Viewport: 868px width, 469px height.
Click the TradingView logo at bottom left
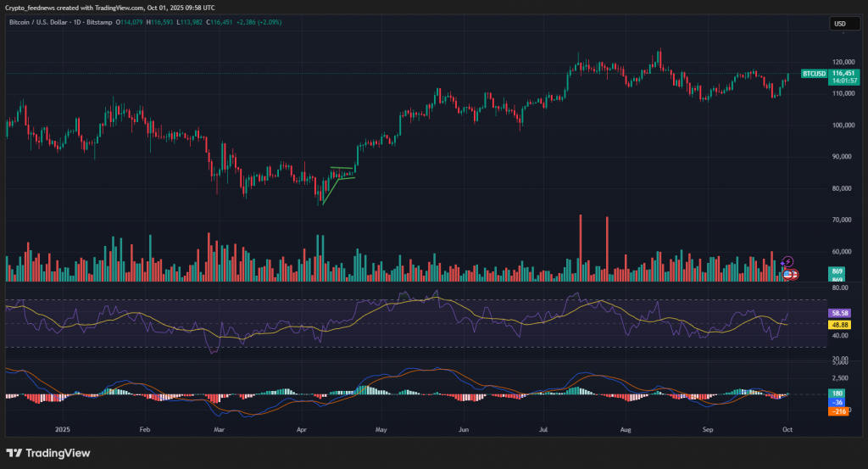48,453
